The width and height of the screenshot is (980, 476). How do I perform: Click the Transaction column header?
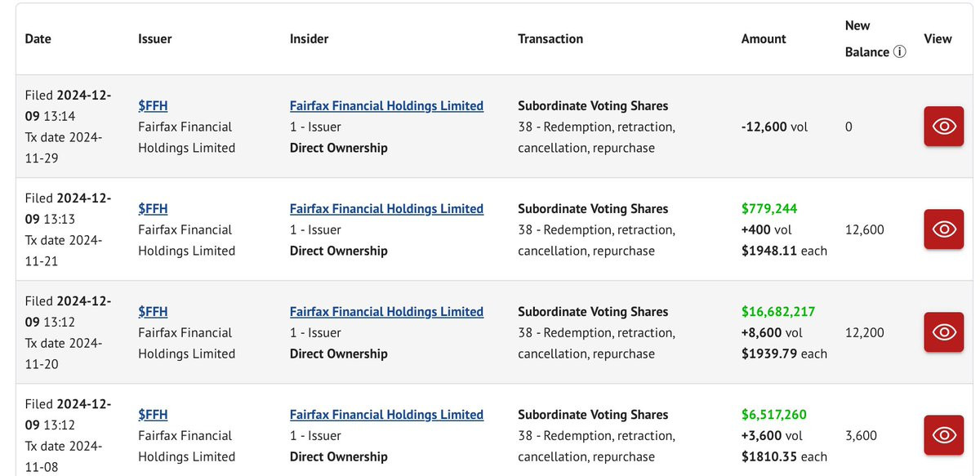click(550, 38)
